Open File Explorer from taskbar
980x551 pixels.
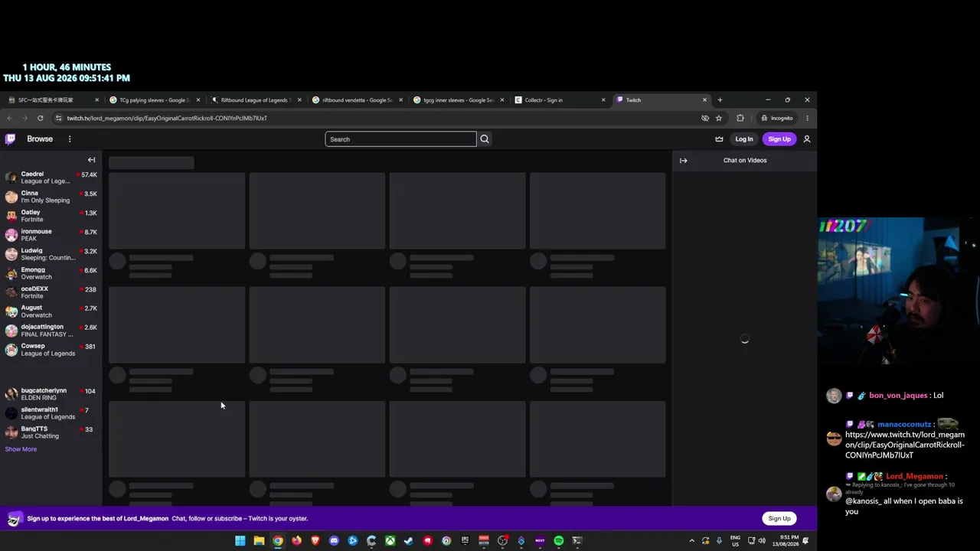pyautogui.click(x=259, y=541)
